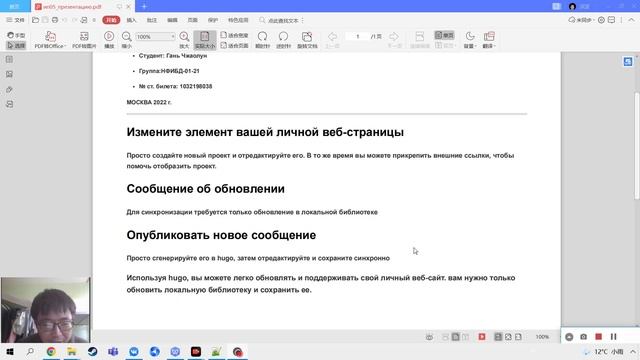Open settings gear in top right
The width and height of the screenshot is (640, 360).
tap(601, 20)
